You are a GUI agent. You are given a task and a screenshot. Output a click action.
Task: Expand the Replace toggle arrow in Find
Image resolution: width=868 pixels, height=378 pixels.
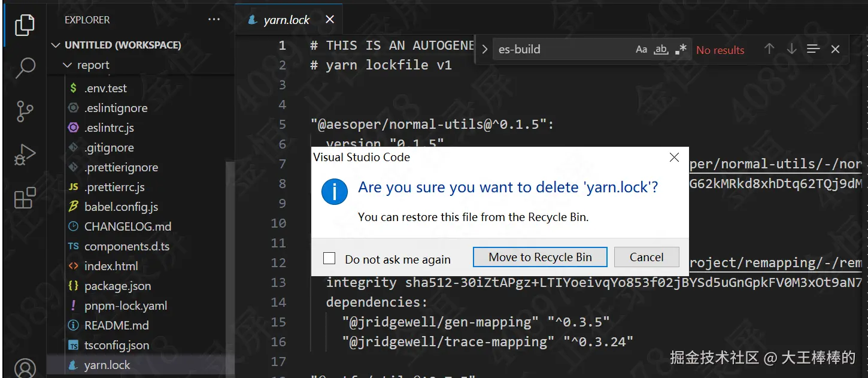[485, 50]
